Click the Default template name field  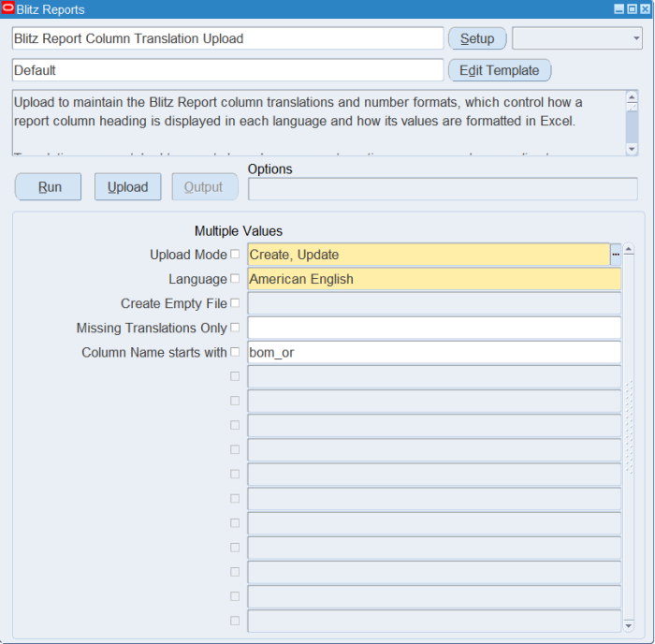tap(227, 70)
